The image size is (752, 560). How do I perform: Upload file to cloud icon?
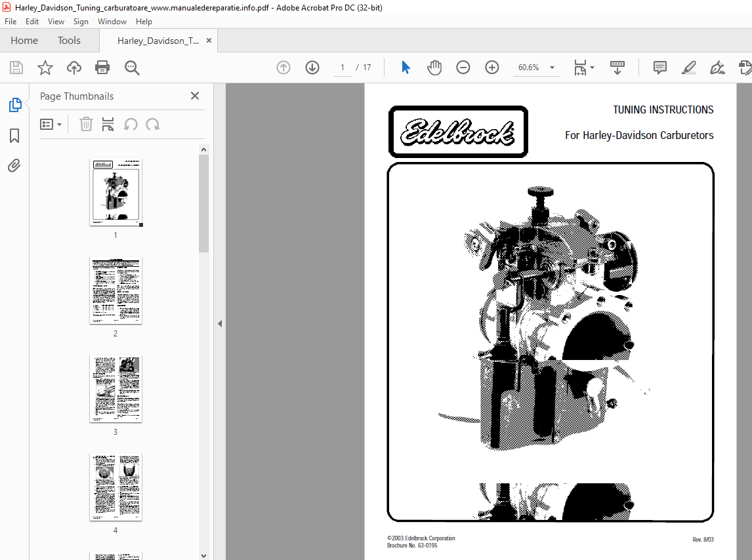pyautogui.click(x=74, y=68)
